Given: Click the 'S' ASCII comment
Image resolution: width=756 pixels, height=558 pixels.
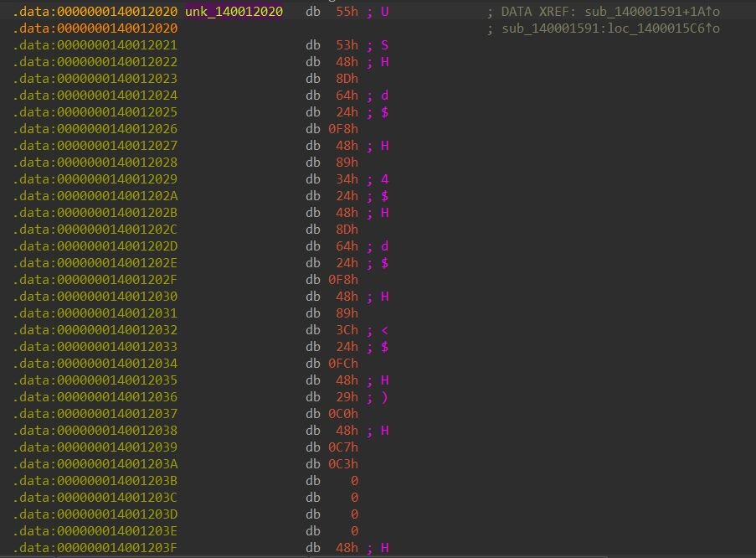Looking at the screenshot, I should (384, 45).
